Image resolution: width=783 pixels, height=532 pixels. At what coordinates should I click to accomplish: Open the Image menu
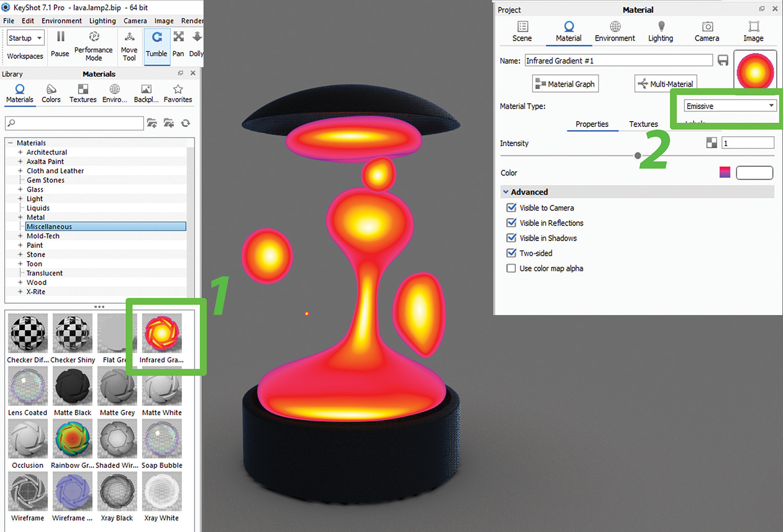pyautogui.click(x=164, y=21)
